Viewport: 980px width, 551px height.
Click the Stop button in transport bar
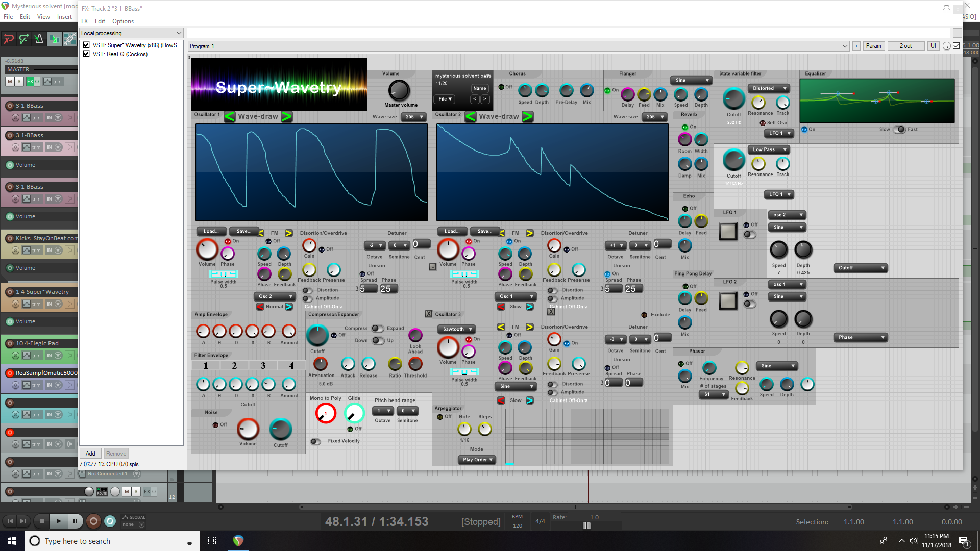pos(42,521)
